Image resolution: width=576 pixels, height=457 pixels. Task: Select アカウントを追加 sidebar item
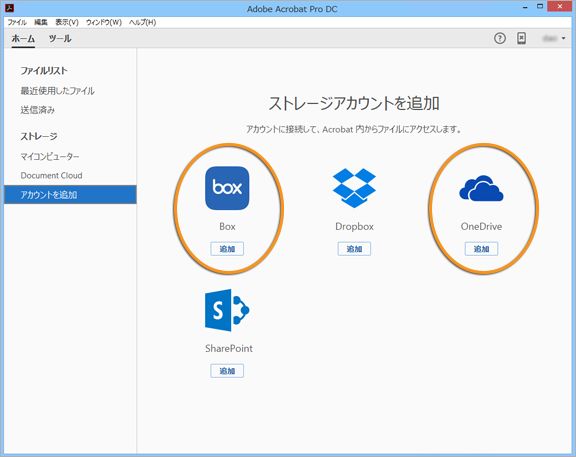pos(70,195)
